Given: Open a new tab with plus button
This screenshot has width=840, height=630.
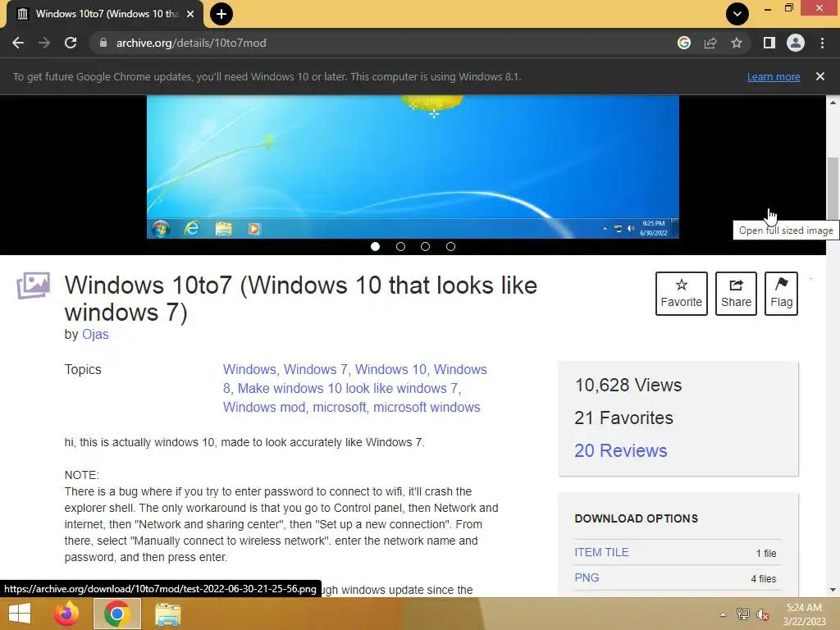Looking at the screenshot, I should [221, 14].
